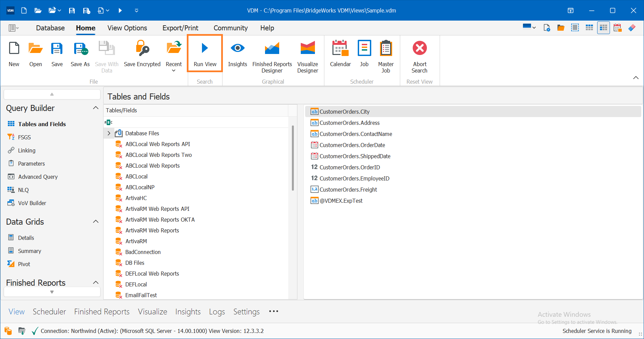The width and height of the screenshot is (644, 339).
Task: Open Linking in sidebar
Action: (x=21, y=150)
